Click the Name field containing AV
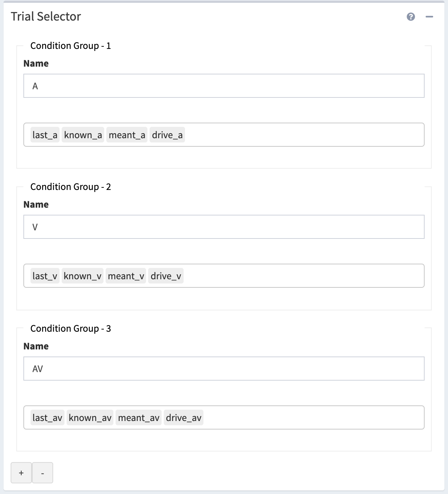 pos(224,369)
